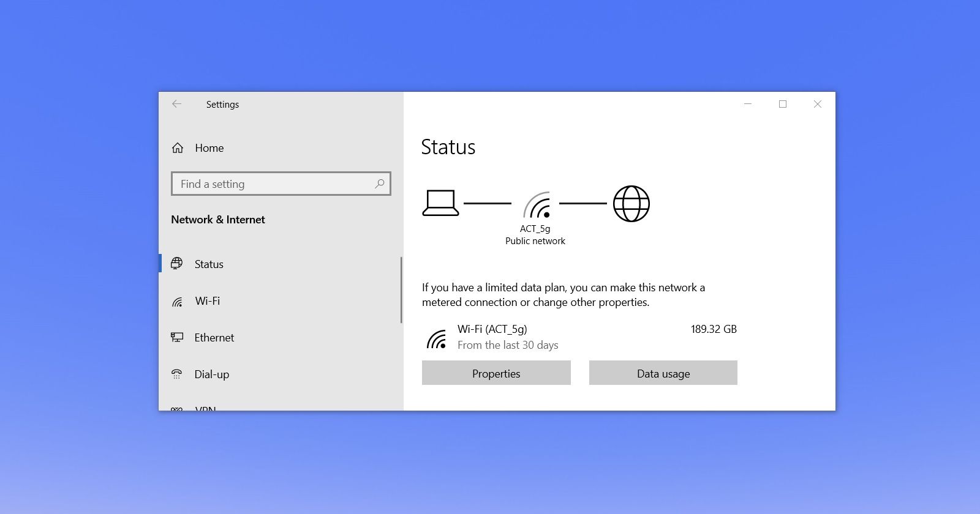Close the Settings window

(x=817, y=104)
